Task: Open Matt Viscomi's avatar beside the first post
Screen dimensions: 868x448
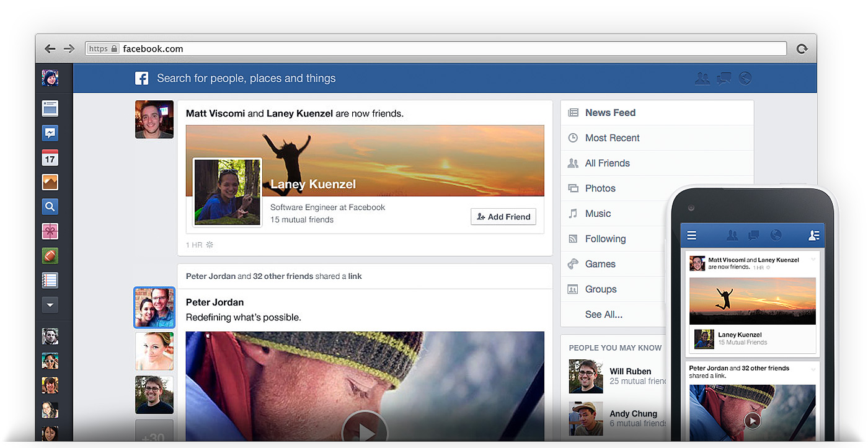Action: pos(154,120)
